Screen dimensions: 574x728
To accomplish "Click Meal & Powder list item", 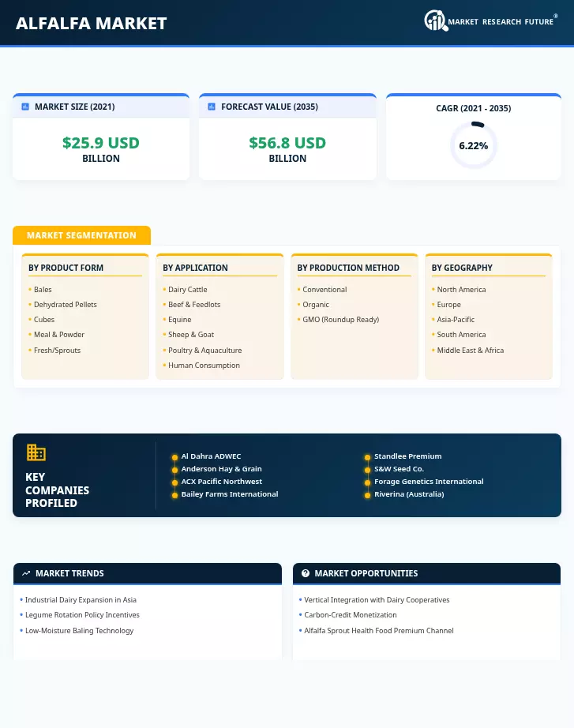I will pyautogui.click(x=59, y=334).
